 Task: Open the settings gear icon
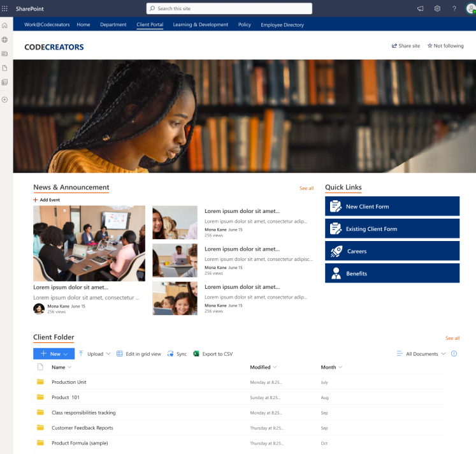click(437, 8)
